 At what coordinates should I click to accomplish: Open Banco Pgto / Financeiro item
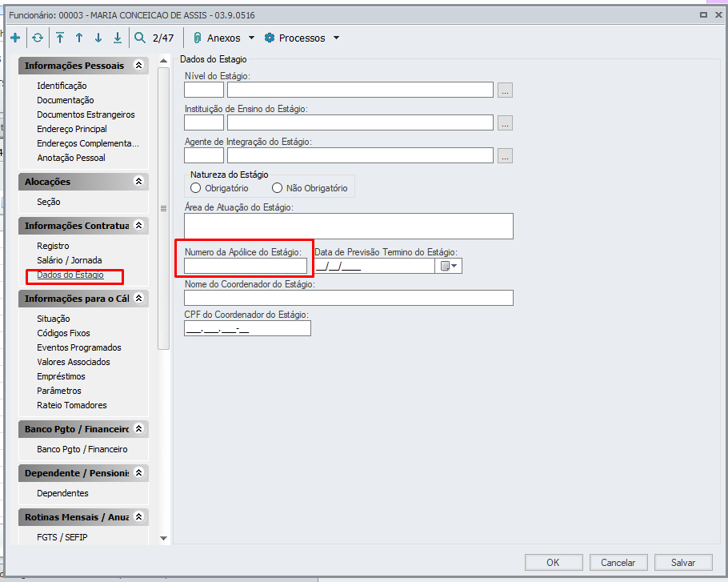[x=82, y=449]
